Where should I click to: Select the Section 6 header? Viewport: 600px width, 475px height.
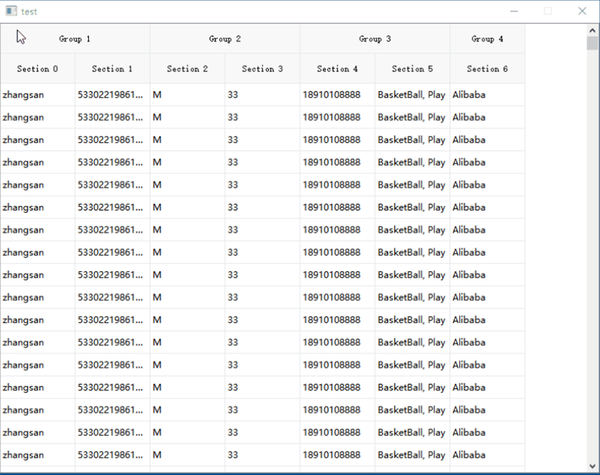[488, 69]
